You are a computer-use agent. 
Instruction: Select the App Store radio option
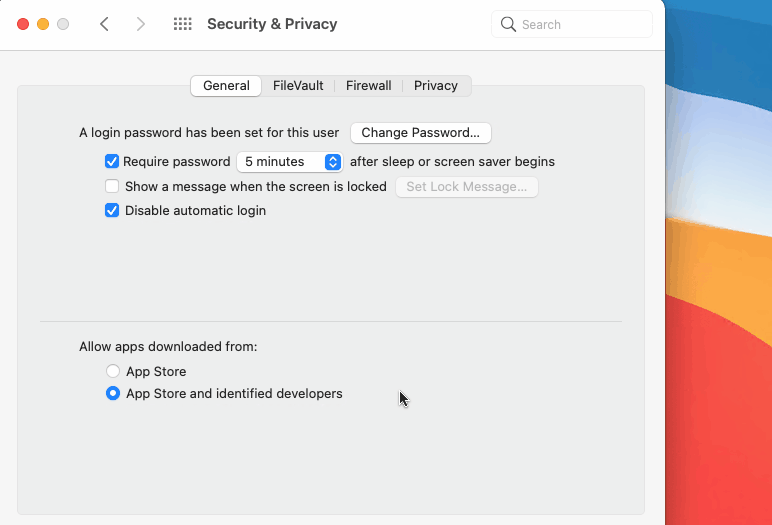click(x=113, y=371)
